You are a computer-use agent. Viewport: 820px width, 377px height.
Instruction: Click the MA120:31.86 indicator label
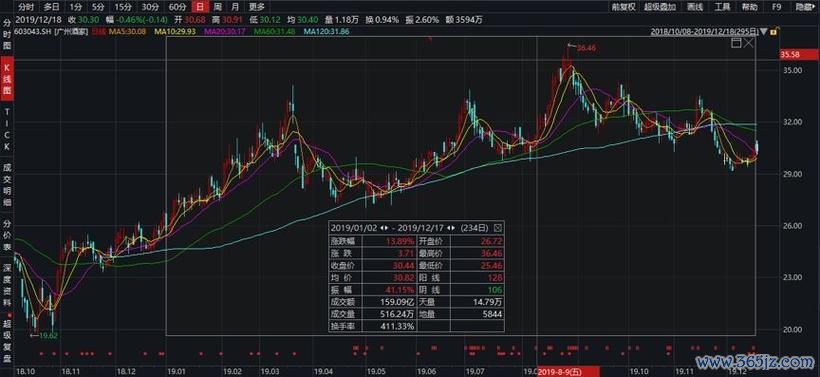click(326, 31)
